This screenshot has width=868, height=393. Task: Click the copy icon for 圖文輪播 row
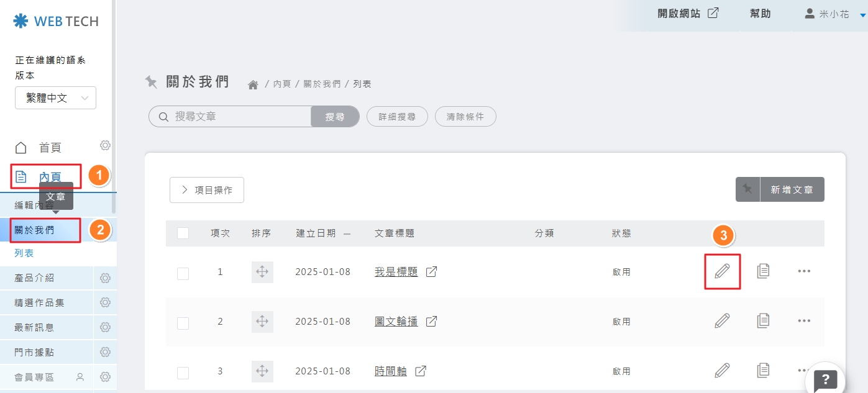coord(763,321)
